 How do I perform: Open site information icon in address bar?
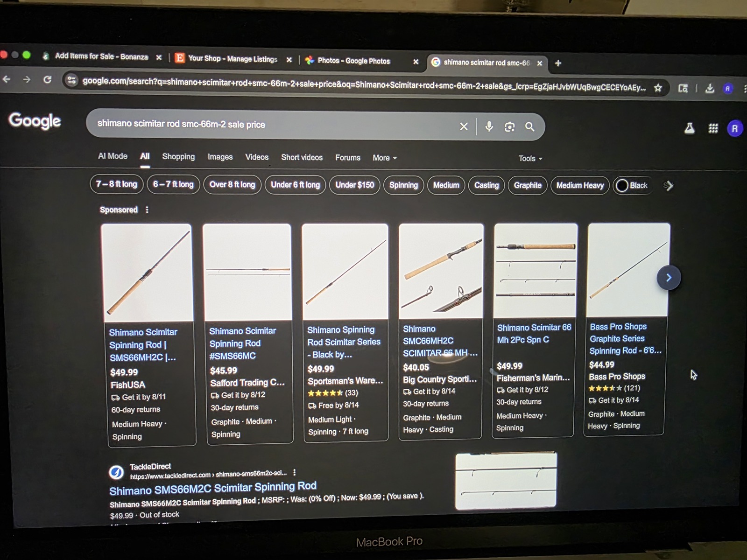coord(71,80)
